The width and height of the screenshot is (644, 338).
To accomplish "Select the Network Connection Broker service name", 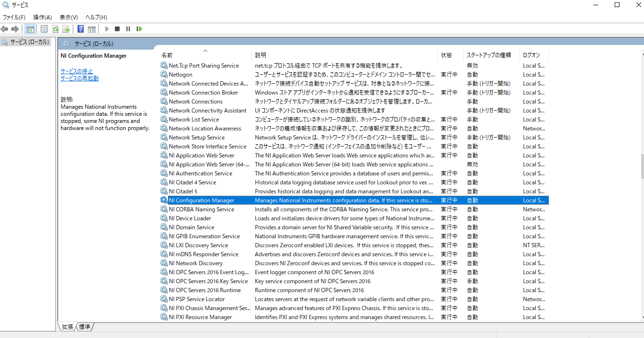I will (x=203, y=92).
